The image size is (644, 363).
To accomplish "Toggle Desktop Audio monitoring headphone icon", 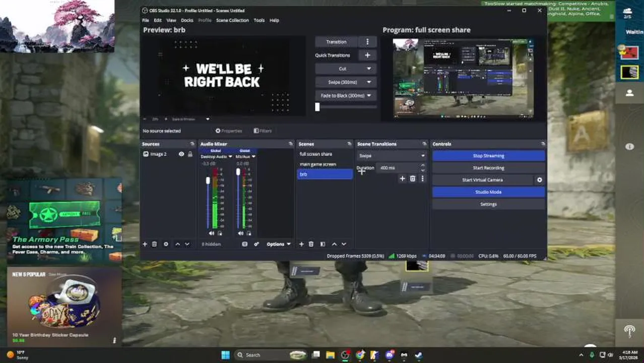I will tap(219, 233).
